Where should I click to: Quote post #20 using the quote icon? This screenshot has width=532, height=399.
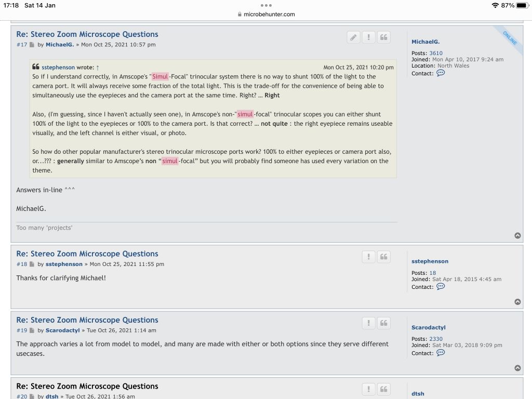384,389
